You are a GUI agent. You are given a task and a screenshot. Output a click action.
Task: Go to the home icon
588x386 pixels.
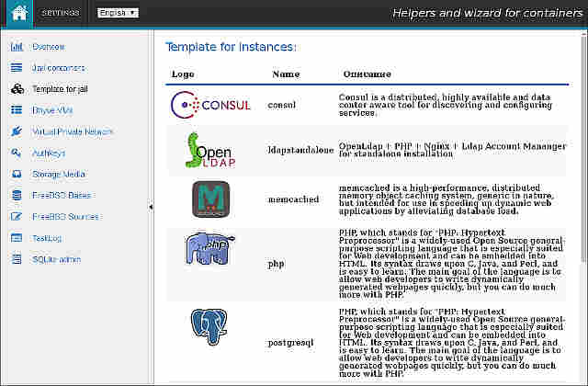pyautogui.click(x=19, y=13)
